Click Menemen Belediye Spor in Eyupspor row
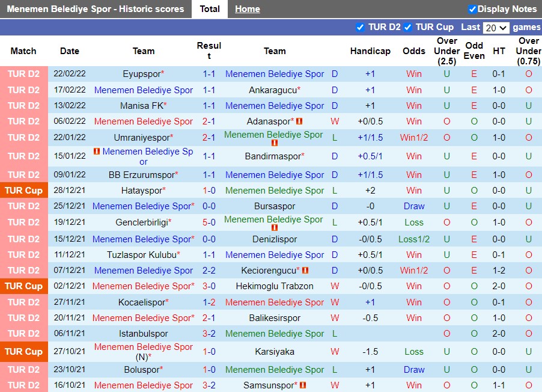The width and height of the screenshot is (542, 392). point(275,74)
